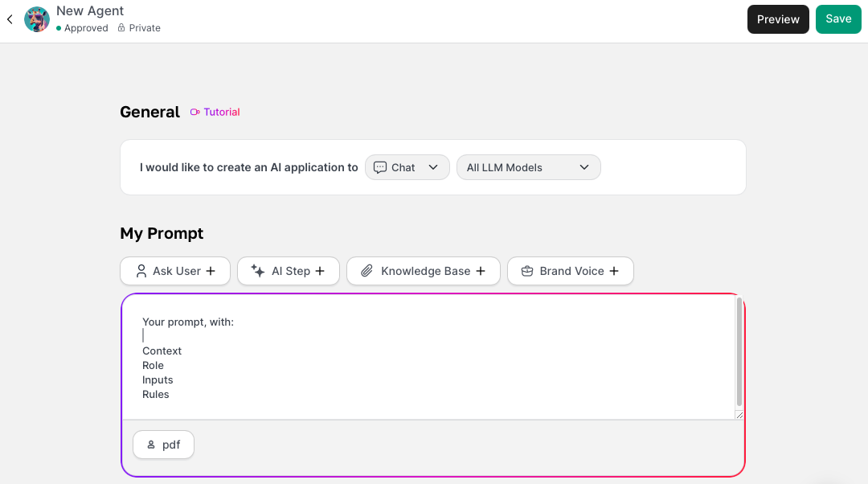
Task: Click the green Approved status label
Action: (x=82, y=27)
